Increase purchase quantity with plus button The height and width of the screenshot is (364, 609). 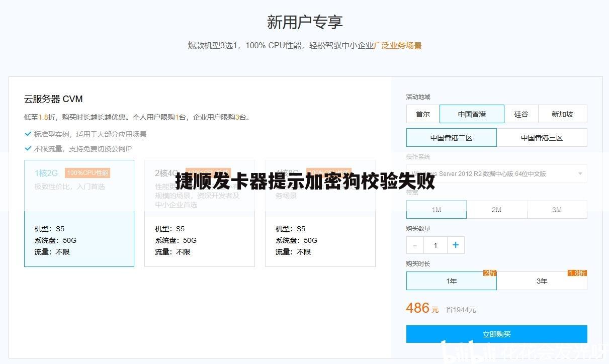click(x=456, y=245)
